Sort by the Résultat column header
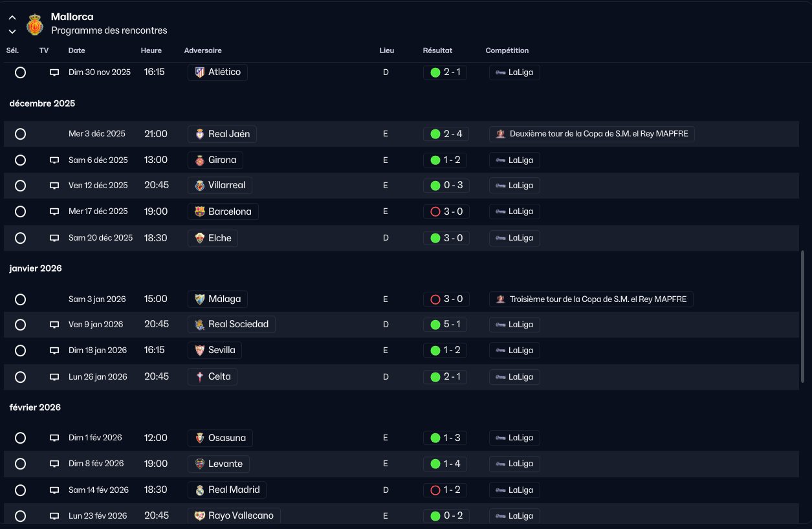Screen dimensions: 812x529 [x=437, y=50]
